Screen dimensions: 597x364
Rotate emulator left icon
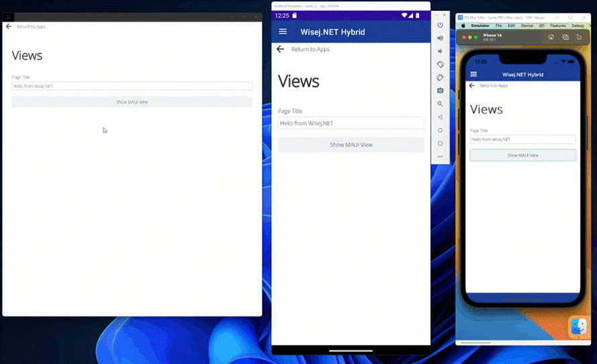(440, 64)
